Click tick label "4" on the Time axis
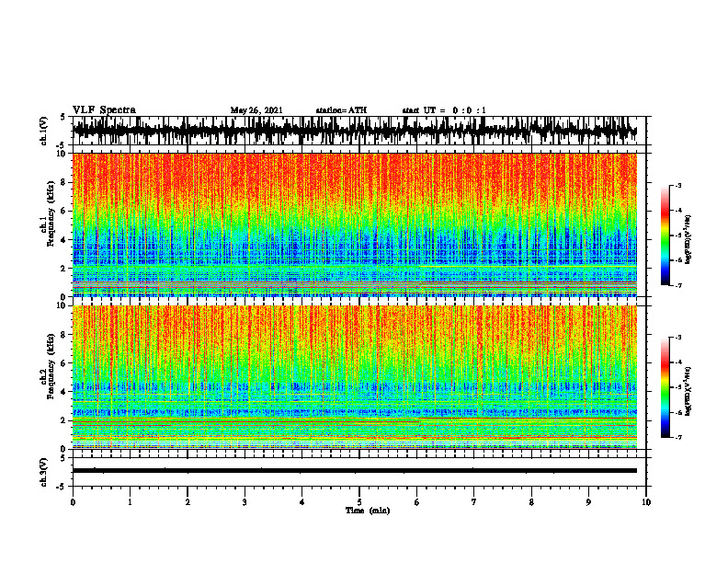This screenshot has height=563, width=728. point(302,502)
